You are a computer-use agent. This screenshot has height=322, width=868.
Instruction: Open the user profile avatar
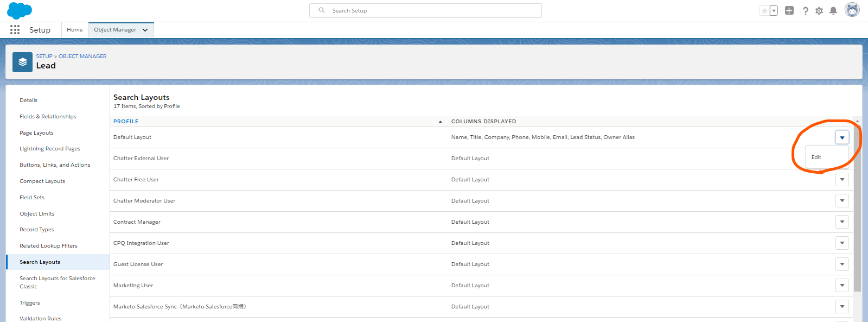point(852,10)
